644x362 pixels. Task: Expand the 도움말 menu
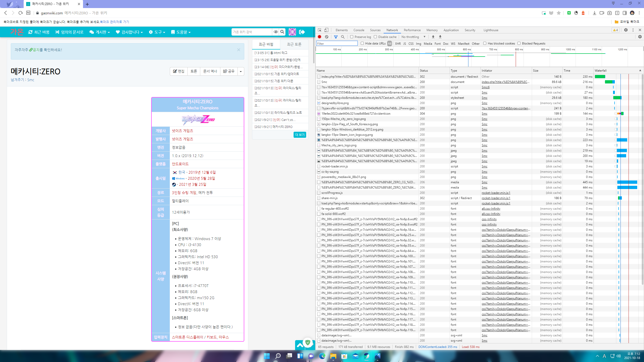(181, 32)
